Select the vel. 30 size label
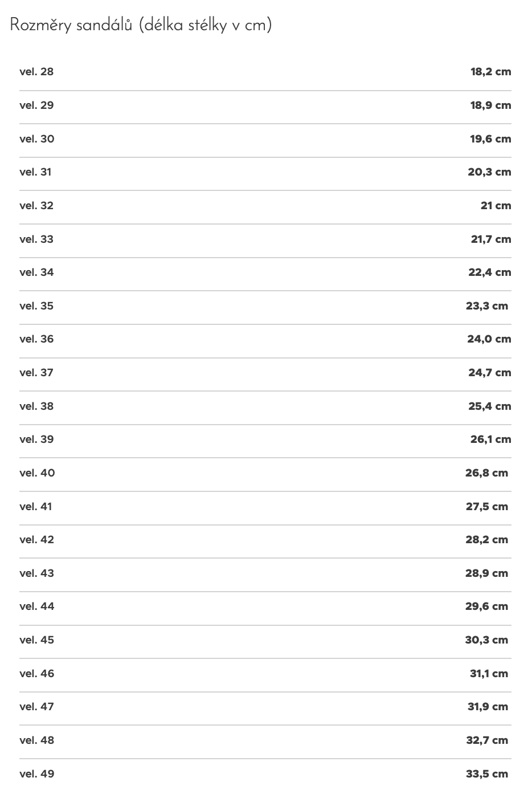The height and width of the screenshot is (798, 532). point(37,139)
